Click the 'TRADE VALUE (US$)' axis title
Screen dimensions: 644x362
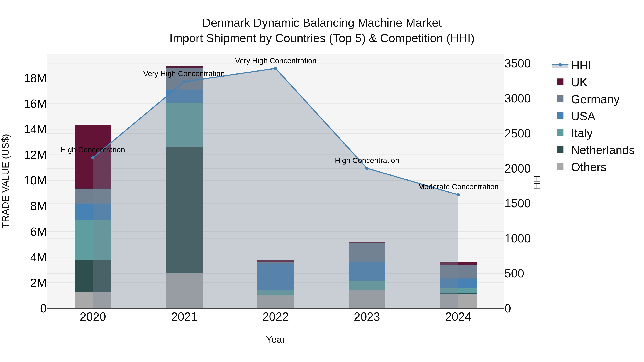coord(6,181)
